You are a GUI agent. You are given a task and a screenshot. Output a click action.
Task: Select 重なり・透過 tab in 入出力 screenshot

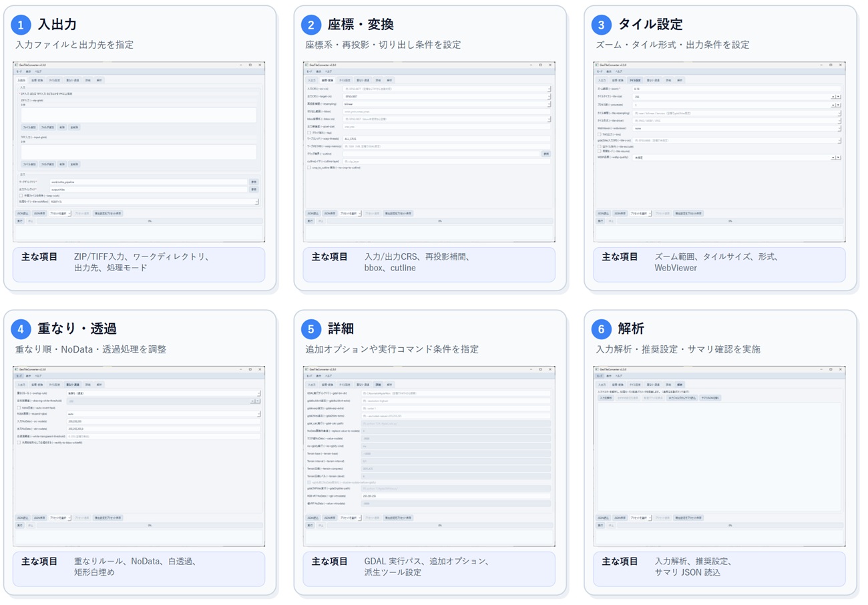[x=73, y=80]
